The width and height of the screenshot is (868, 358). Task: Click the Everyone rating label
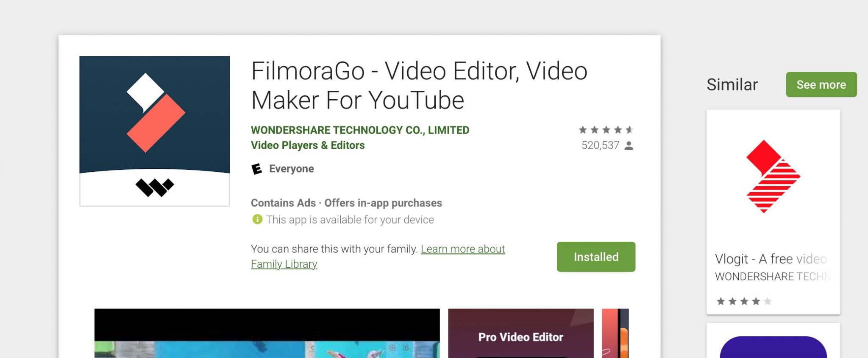292,169
